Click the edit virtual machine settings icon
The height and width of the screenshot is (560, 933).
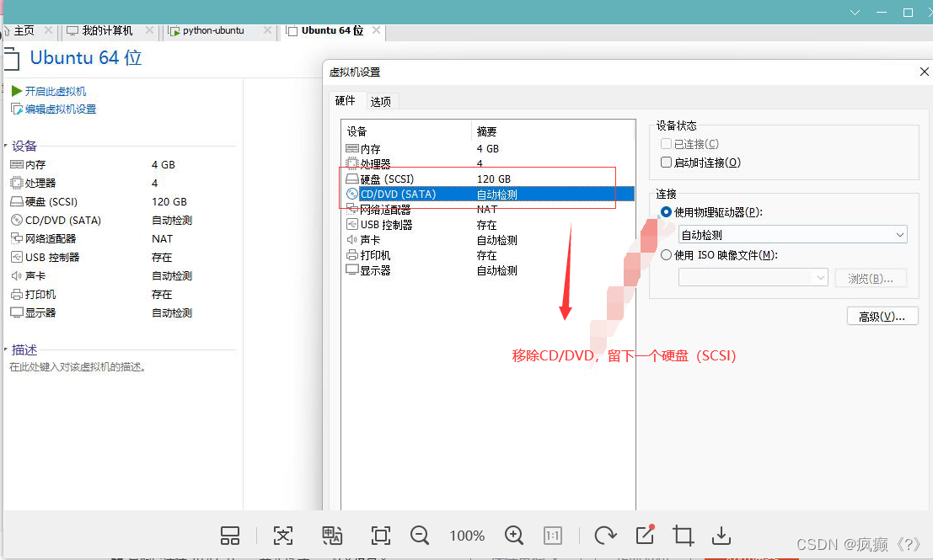click(x=17, y=109)
